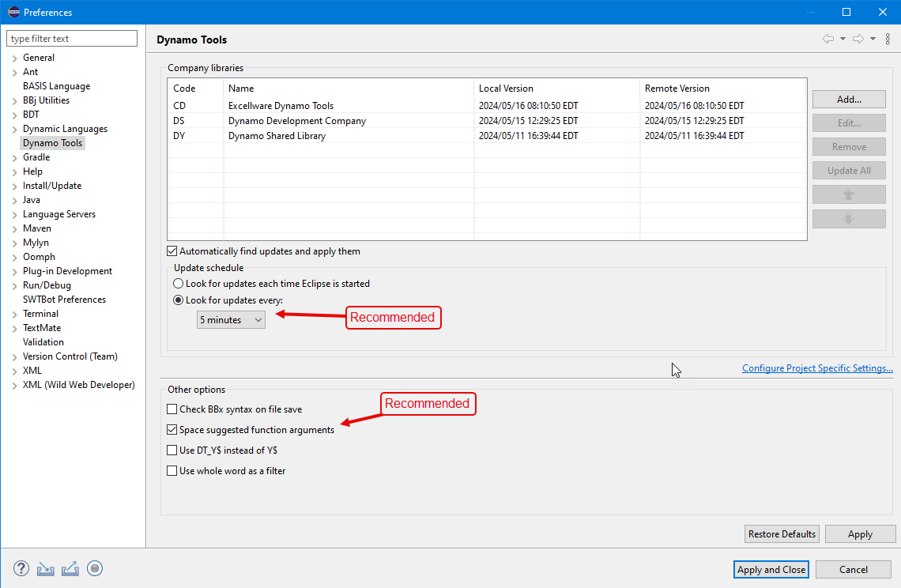The width and height of the screenshot is (901, 588).
Task: Select Dynamo Tools in the tree
Action: click(52, 143)
